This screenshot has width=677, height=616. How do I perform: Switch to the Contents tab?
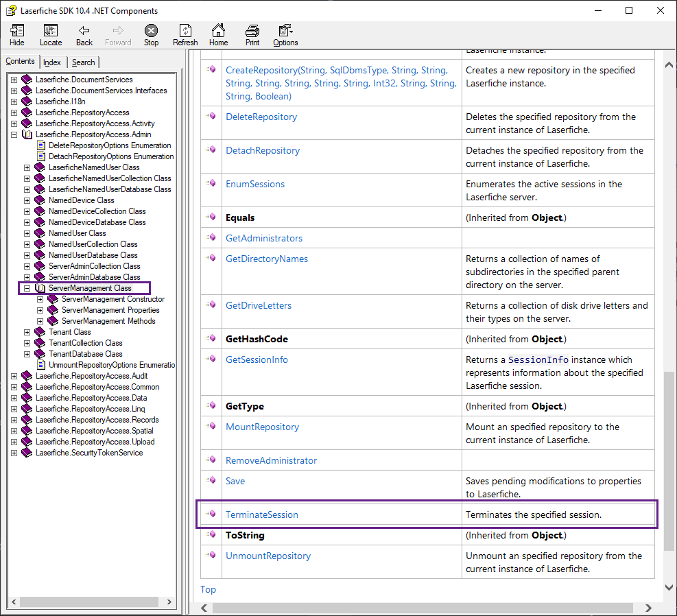21,61
